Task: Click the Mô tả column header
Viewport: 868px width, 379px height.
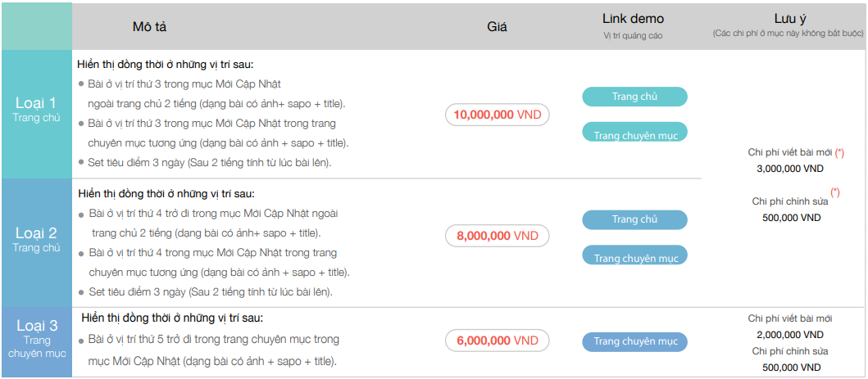Action: pyautogui.click(x=149, y=27)
